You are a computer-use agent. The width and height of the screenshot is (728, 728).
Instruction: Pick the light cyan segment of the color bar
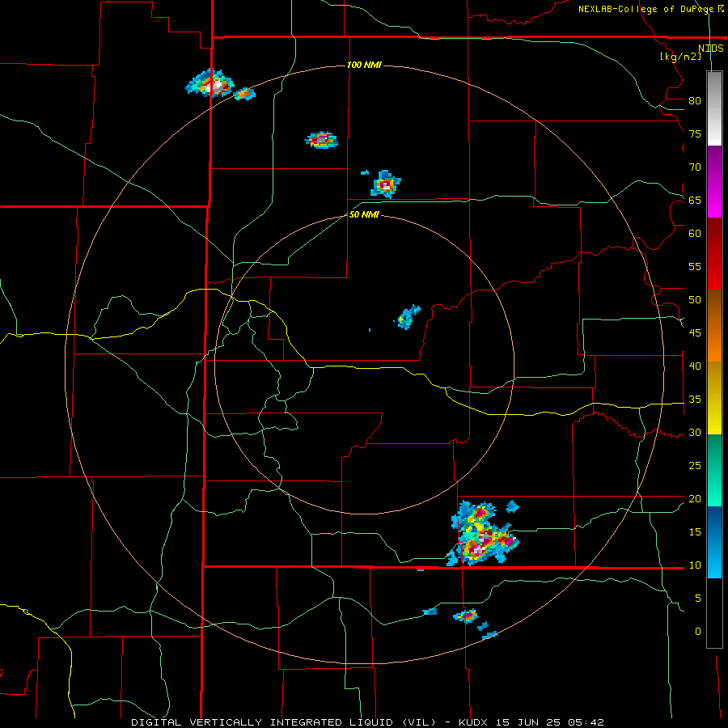[714, 560]
